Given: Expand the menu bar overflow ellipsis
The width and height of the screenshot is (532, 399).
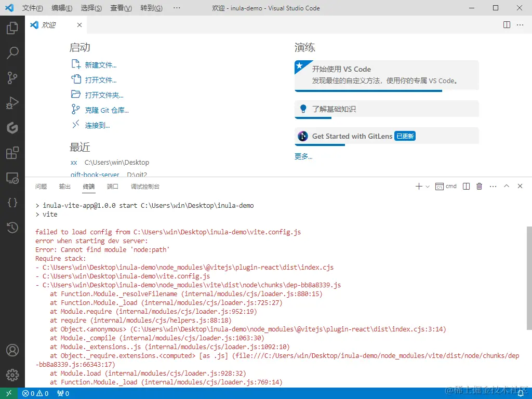Looking at the screenshot, I should [x=177, y=8].
